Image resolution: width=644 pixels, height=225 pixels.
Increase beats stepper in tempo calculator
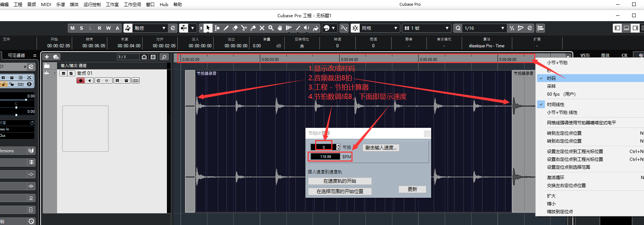click(338, 145)
